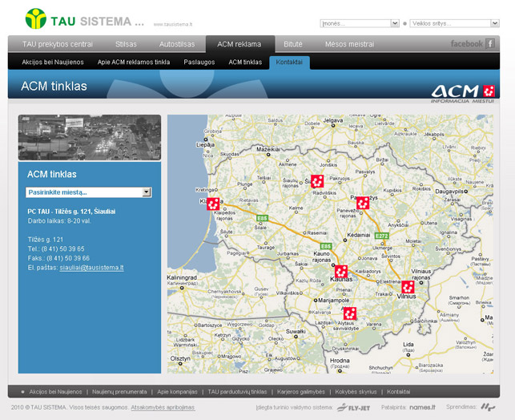515x420 pixels.
Task: Select the ACM marker at Panevėžys
Action: [x=363, y=203]
